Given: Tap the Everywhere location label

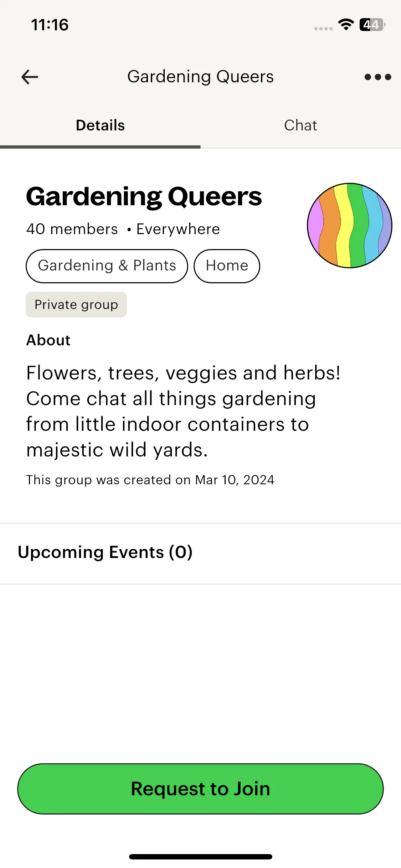Looking at the screenshot, I should point(178,229).
